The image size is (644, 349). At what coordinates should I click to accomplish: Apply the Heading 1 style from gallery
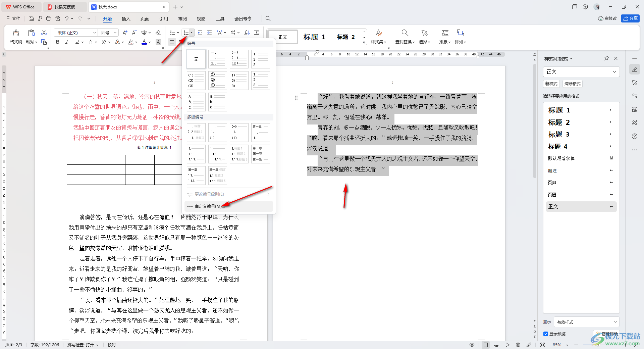(314, 37)
